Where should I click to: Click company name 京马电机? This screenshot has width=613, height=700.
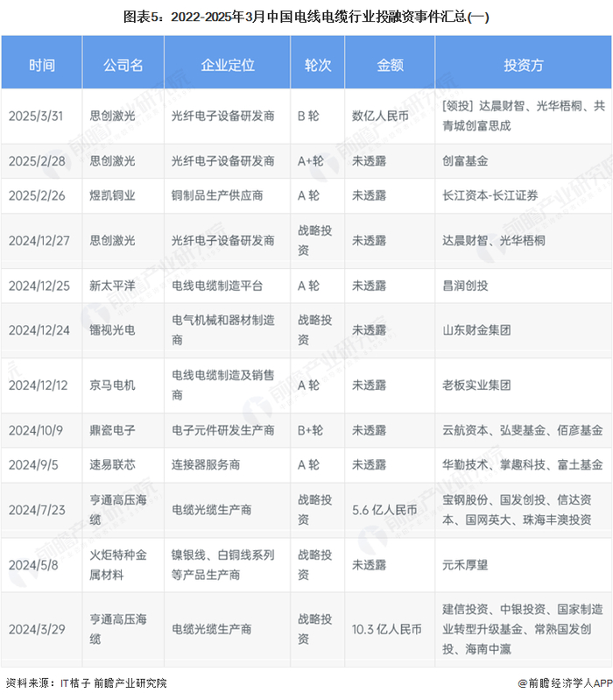pyautogui.click(x=112, y=385)
